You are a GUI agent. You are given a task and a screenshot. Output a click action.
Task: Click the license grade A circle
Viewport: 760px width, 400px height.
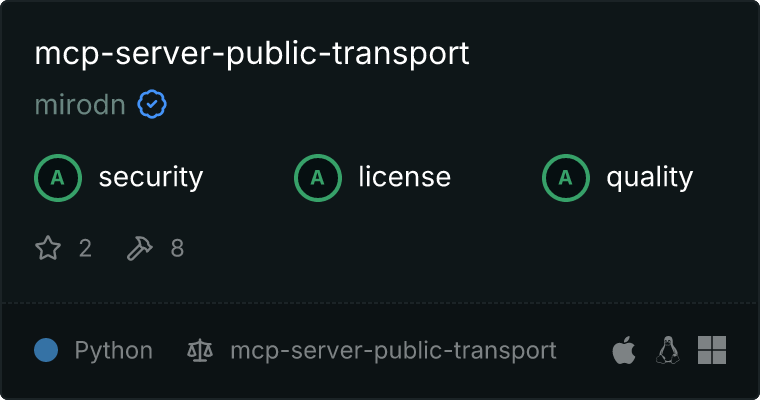point(318,178)
